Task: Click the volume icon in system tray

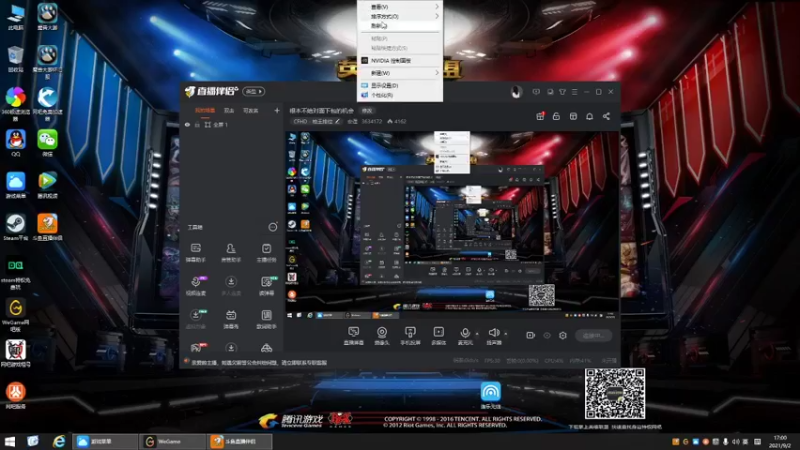Action: tap(736, 441)
